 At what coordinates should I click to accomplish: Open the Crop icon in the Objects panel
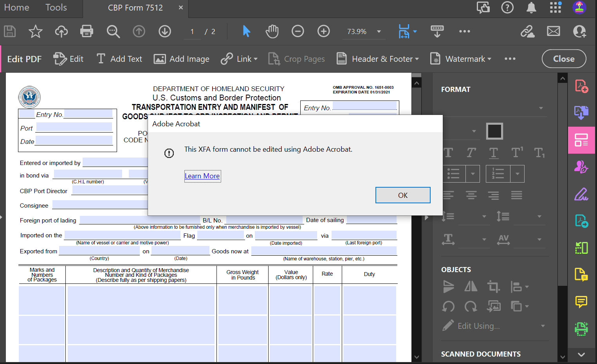(493, 287)
